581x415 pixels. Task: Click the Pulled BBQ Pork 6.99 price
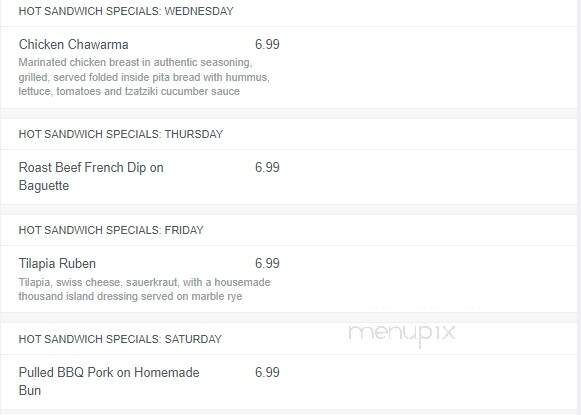point(267,372)
